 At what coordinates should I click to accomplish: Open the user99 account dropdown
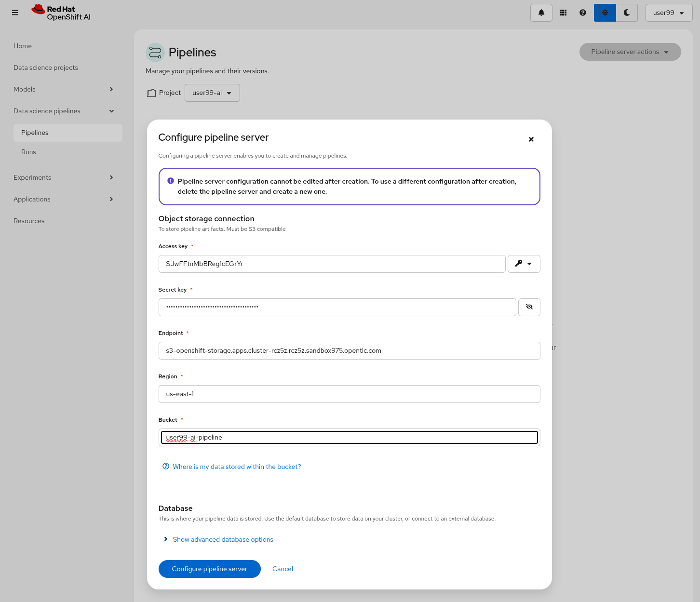click(x=669, y=13)
